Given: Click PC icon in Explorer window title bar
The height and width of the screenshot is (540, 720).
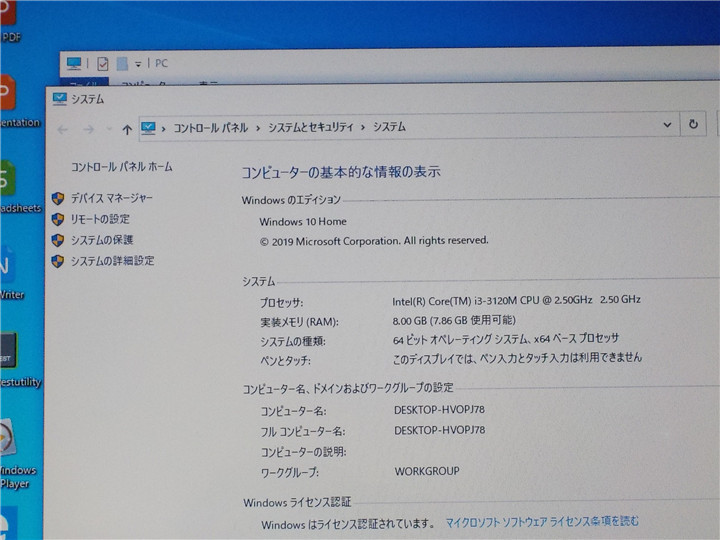Looking at the screenshot, I should [x=74, y=63].
